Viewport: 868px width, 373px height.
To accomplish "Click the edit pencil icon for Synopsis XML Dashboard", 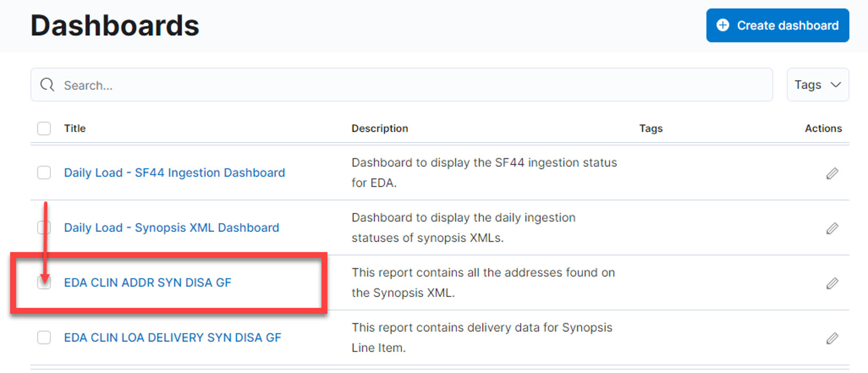I will coord(832,229).
